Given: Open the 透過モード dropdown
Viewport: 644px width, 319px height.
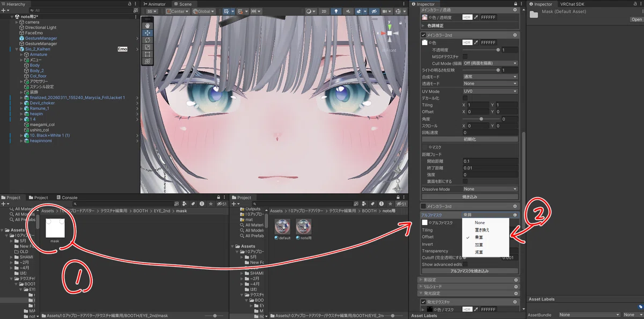Looking at the screenshot, I should coord(490,84).
